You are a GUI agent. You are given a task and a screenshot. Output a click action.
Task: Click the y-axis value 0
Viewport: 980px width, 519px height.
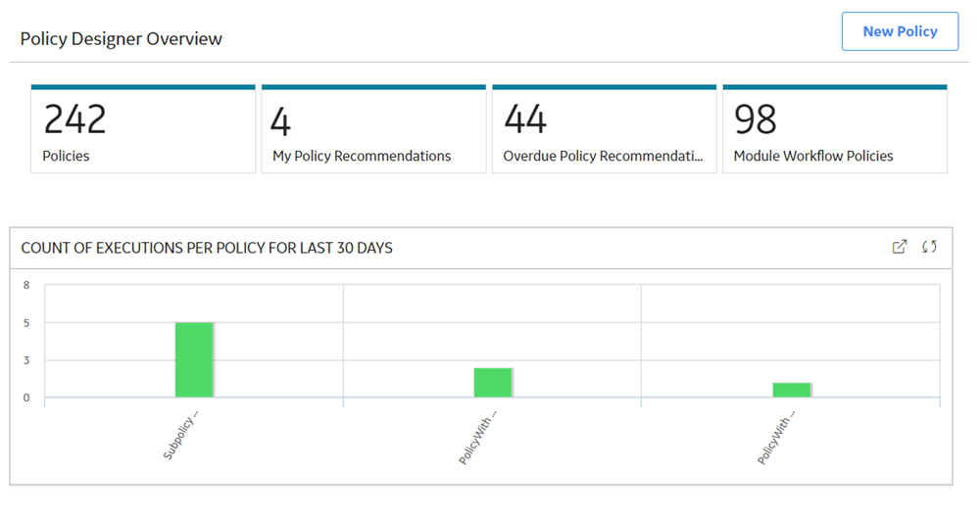click(26, 398)
